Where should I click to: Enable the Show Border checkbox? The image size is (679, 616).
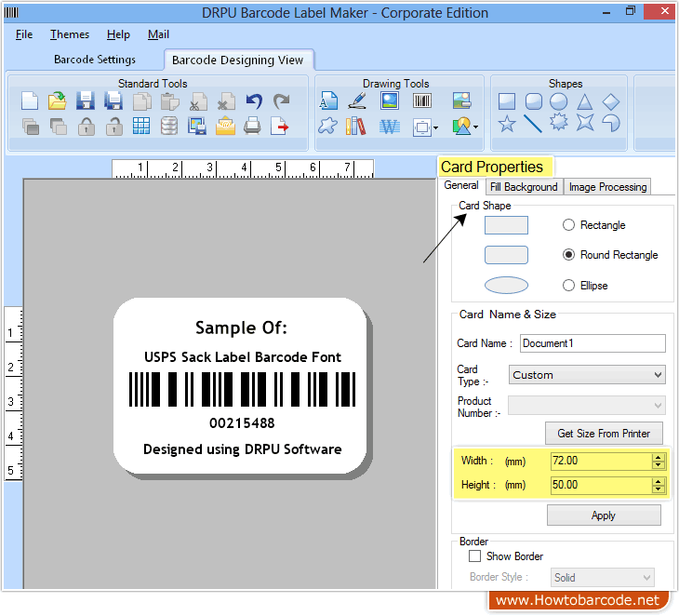pos(474,556)
